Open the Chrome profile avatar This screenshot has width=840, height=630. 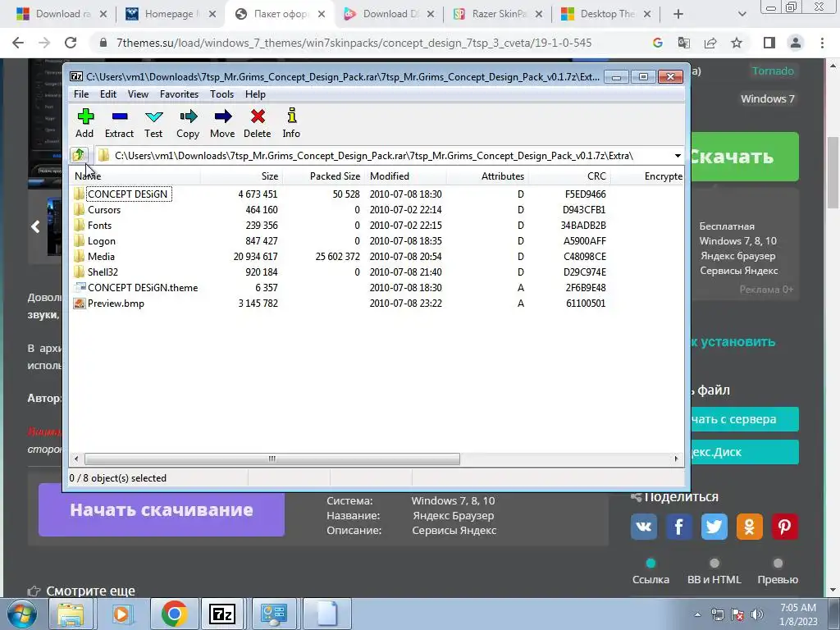(x=796, y=43)
